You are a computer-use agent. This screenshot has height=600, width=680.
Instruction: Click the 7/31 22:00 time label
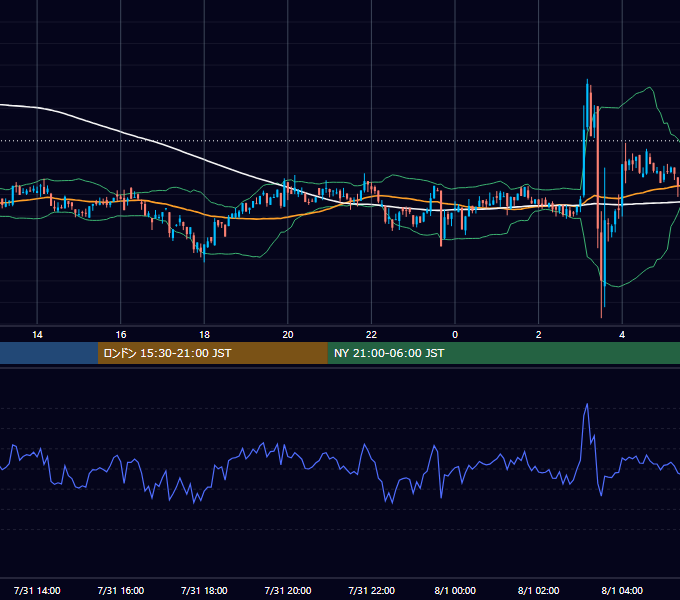click(x=372, y=590)
